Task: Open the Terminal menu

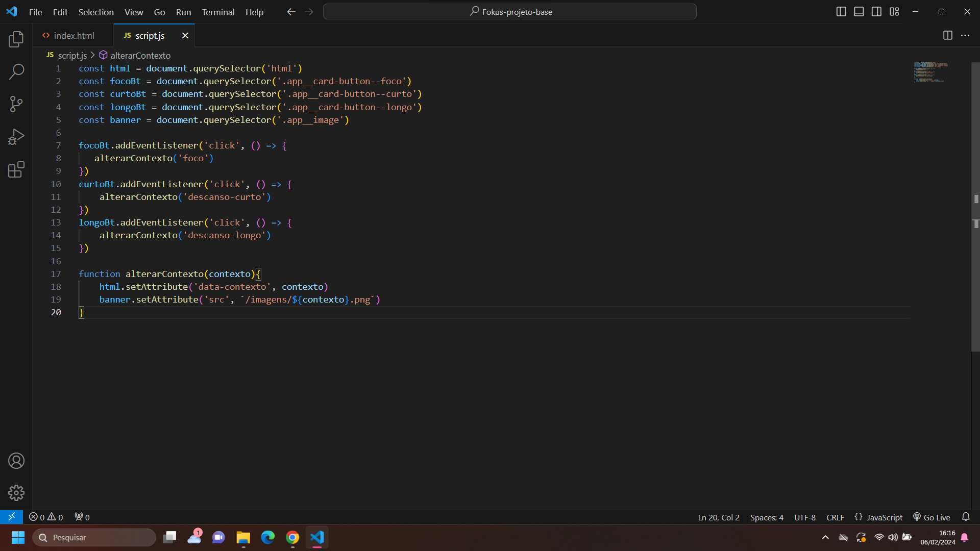Action: click(x=218, y=12)
